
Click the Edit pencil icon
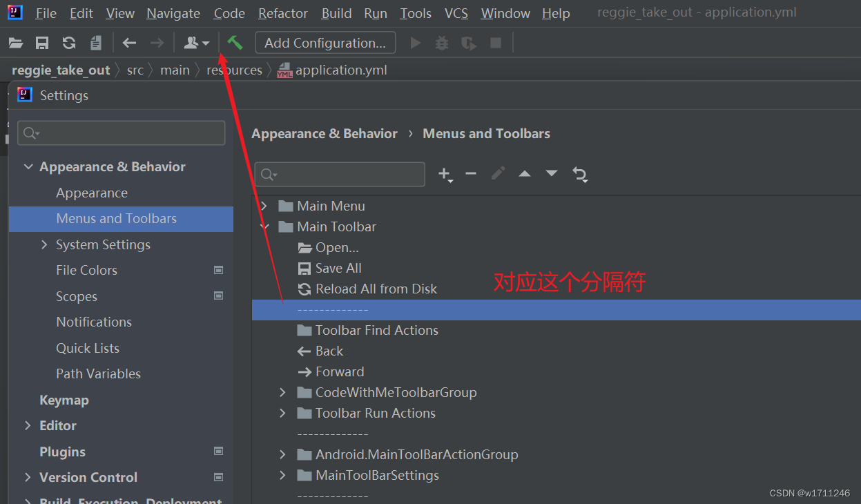(498, 173)
